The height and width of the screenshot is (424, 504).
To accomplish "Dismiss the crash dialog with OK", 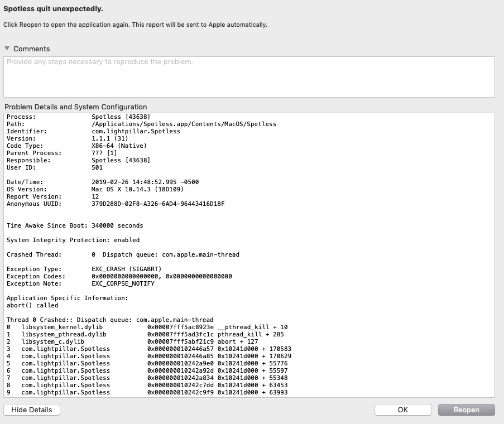I will tap(402, 409).
